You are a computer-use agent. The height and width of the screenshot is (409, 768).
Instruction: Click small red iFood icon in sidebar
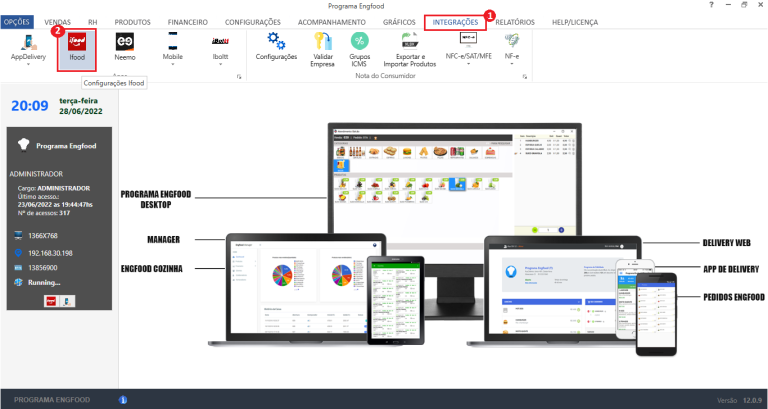pyautogui.click(x=51, y=301)
